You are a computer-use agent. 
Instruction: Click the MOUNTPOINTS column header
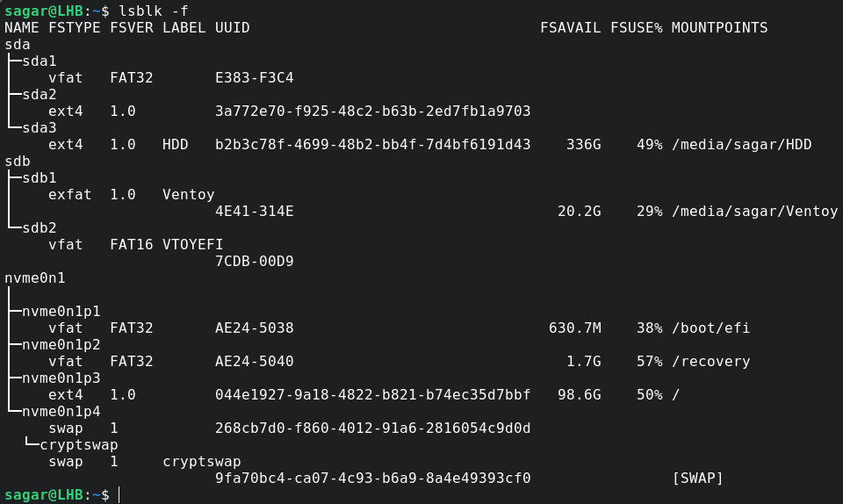(719, 28)
